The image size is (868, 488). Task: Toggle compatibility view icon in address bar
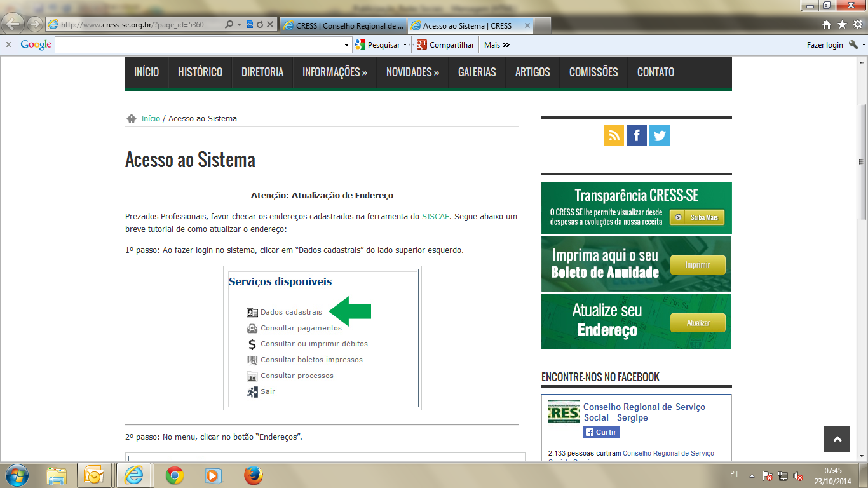[250, 25]
